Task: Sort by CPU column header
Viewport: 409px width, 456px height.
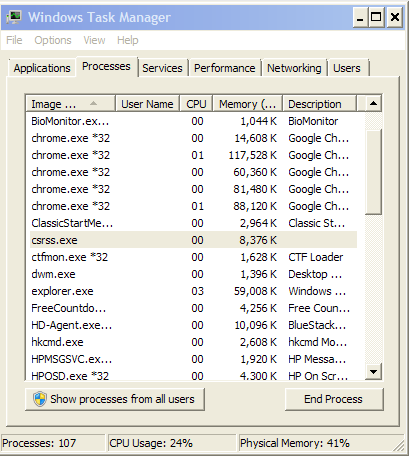Action: click(196, 104)
